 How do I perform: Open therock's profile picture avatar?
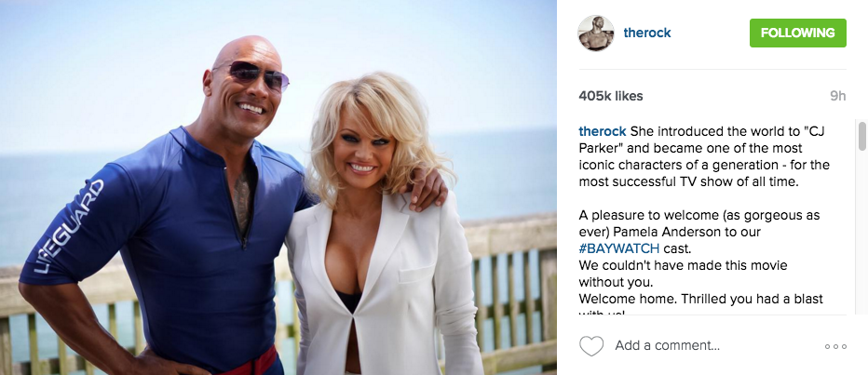596,33
